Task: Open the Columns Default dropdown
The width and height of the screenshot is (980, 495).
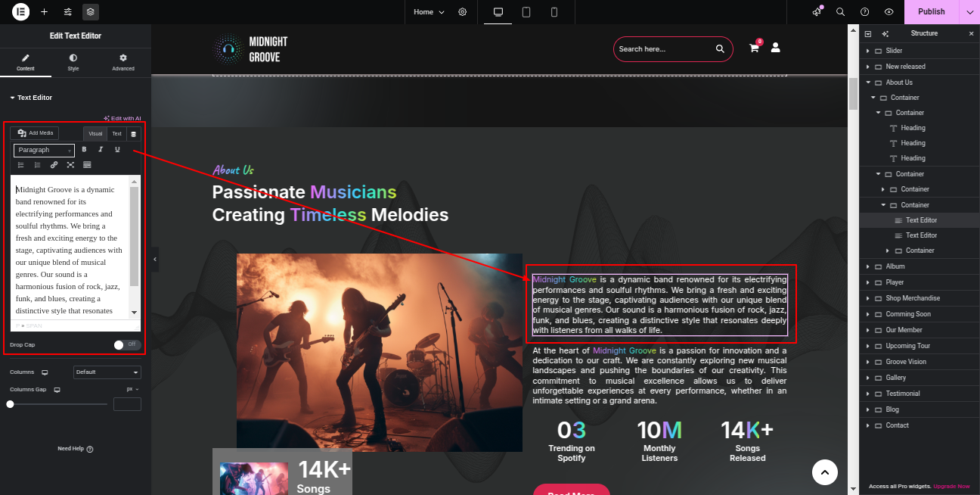Action: 107,372
